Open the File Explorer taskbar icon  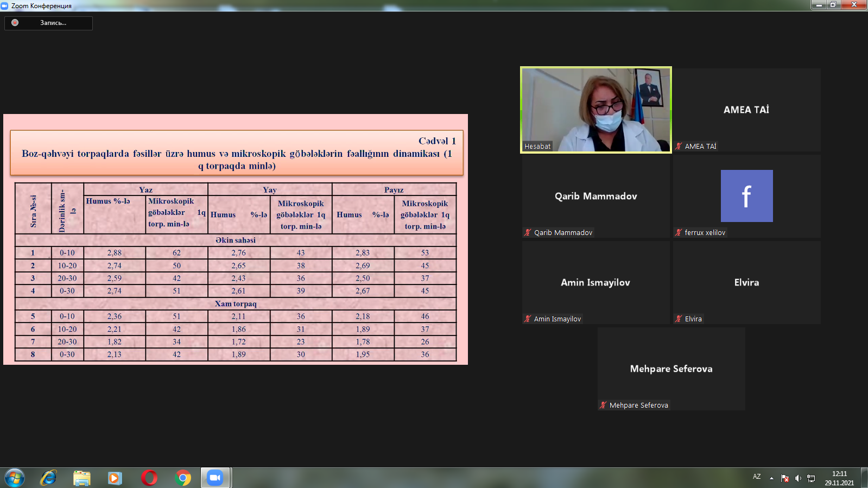(x=82, y=478)
